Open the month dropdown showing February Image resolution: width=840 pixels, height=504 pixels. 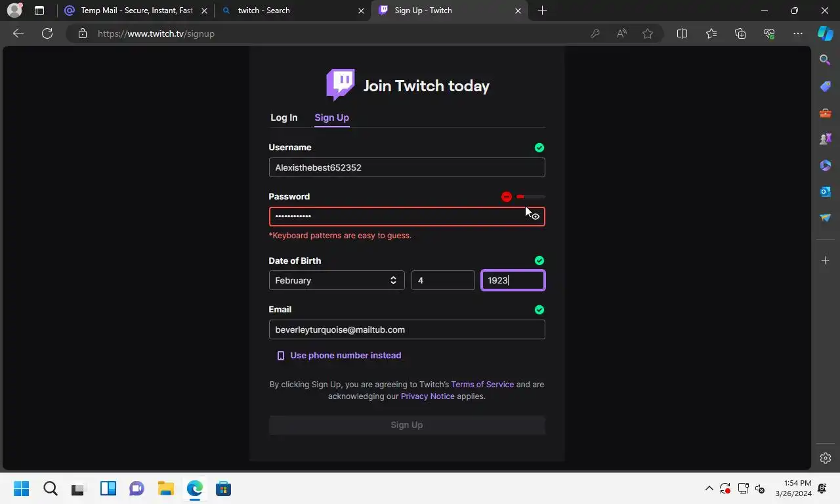(x=337, y=280)
